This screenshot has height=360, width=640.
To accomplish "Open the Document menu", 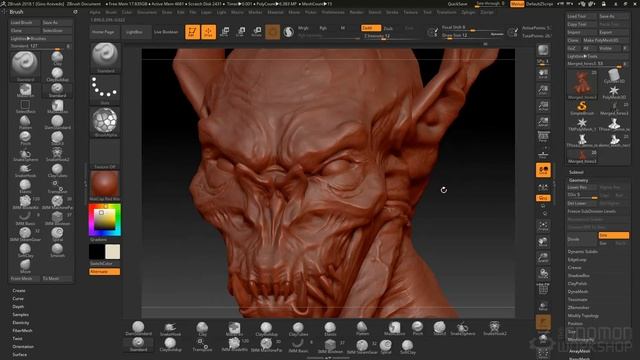I will click(147, 12).
